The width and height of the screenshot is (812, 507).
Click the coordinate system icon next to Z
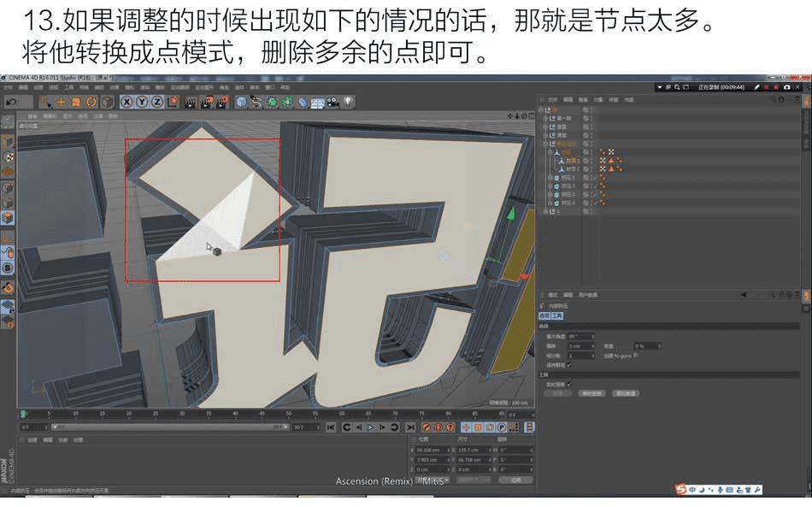point(173,102)
